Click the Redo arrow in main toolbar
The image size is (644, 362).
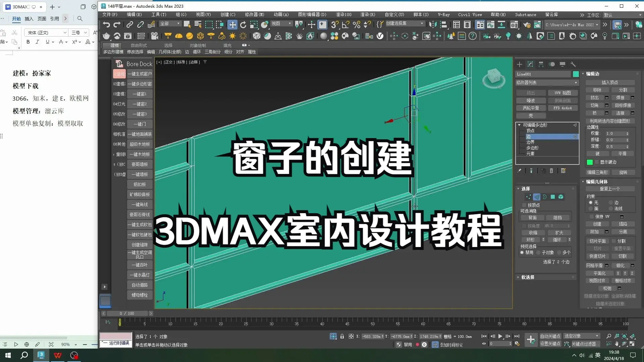117,24
